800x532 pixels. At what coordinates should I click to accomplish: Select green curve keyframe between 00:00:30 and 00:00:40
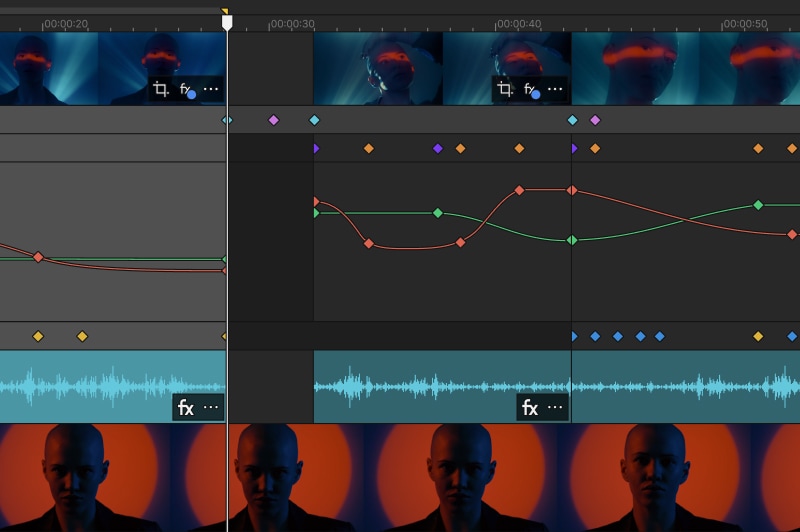[x=437, y=213]
